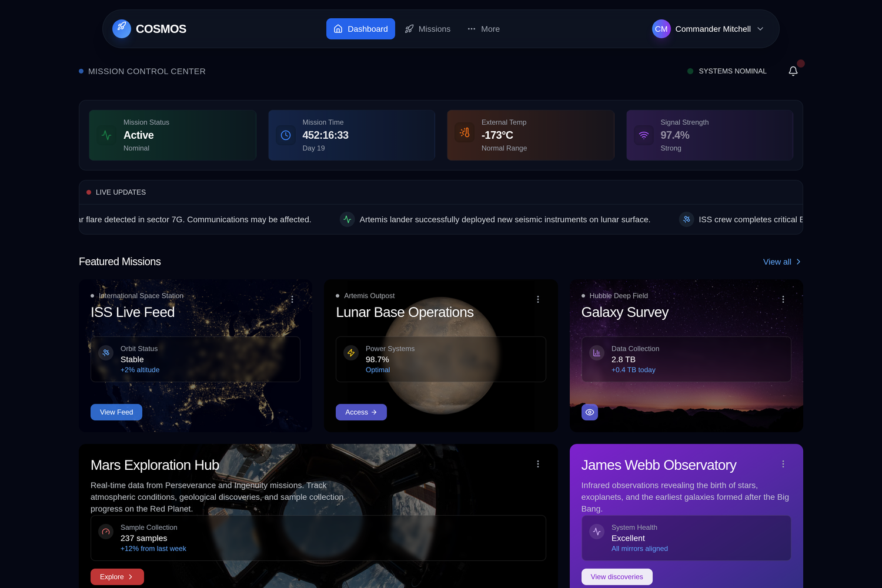Click the Power Systems lightning bolt icon
This screenshot has width=882, height=588.
(x=351, y=353)
